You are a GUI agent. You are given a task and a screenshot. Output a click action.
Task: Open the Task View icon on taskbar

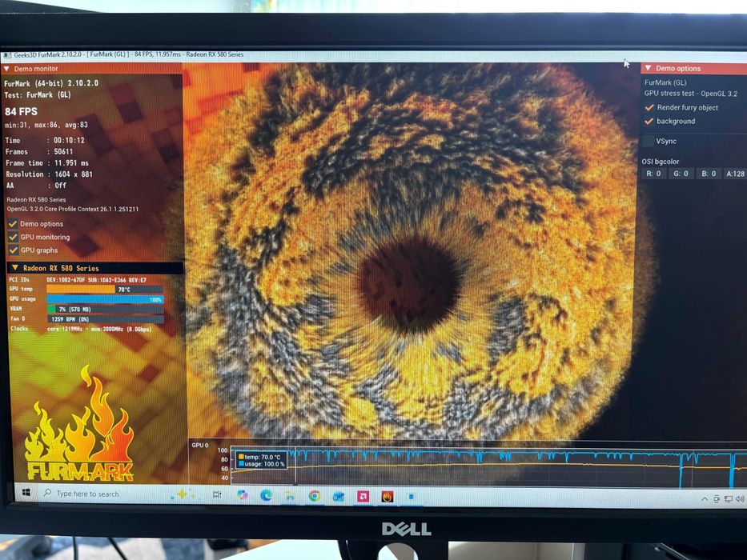217,494
